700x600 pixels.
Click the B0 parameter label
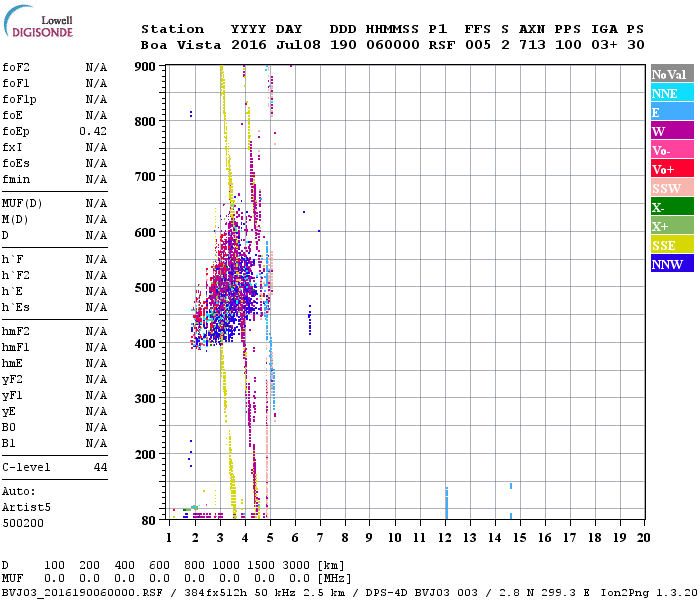tap(8, 427)
